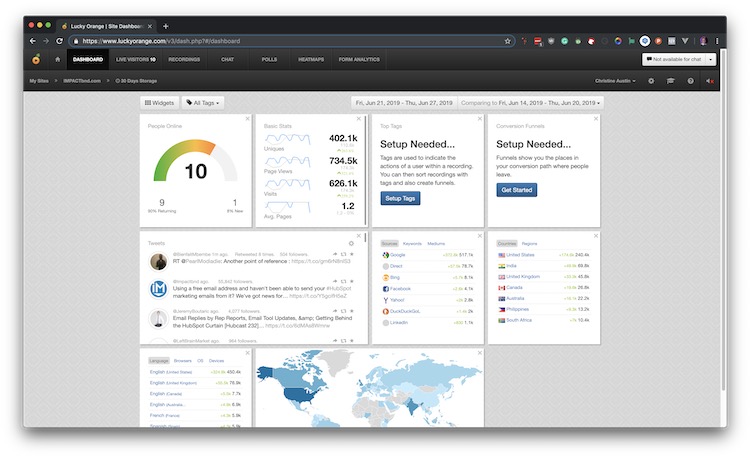Click United States on the world map
The height and width of the screenshot is (458, 750).
(300, 395)
